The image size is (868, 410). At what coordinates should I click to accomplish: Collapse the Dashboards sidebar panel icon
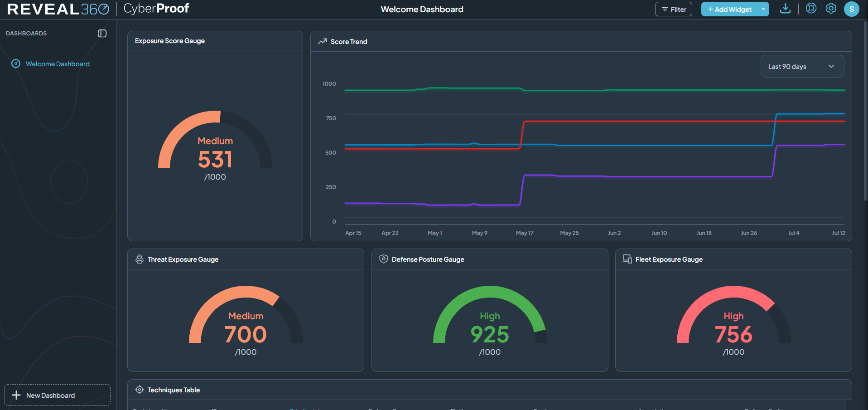[x=102, y=34]
